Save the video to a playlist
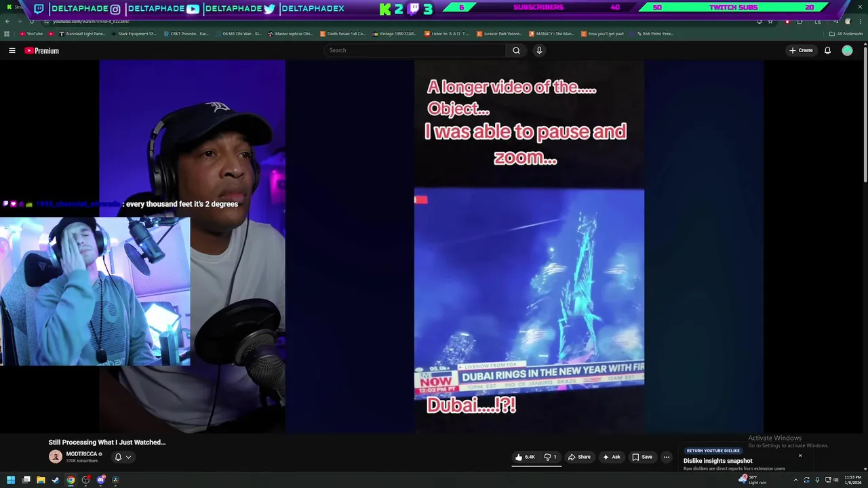The height and width of the screenshot is (488, 868). coord(642,457)
